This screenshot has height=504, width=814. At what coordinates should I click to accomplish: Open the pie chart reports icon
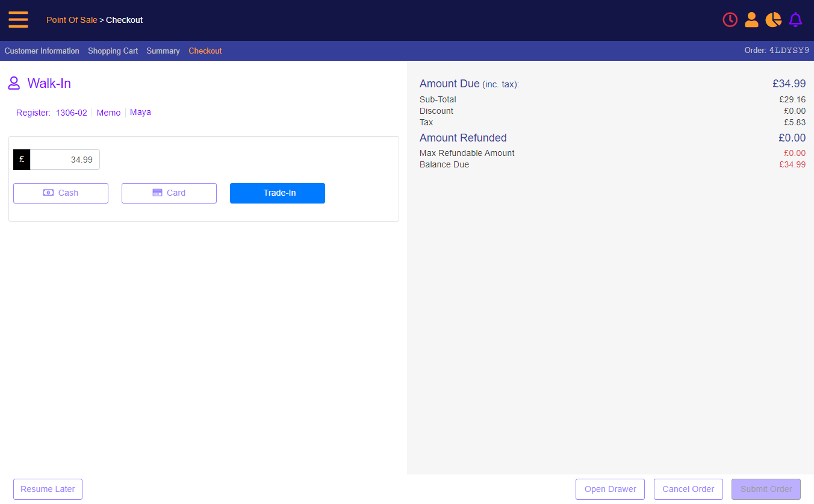773,20
